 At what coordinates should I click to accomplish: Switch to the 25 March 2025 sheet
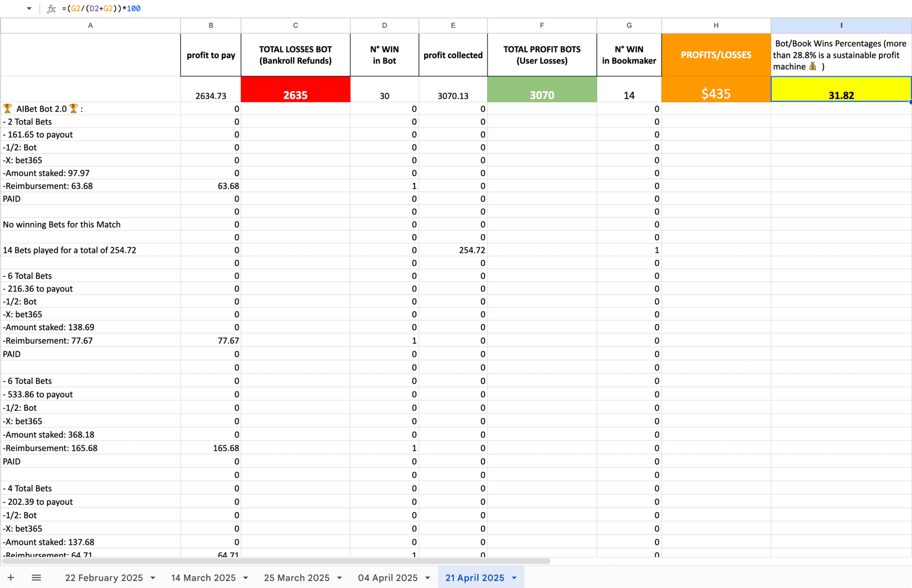coord(297,578)
